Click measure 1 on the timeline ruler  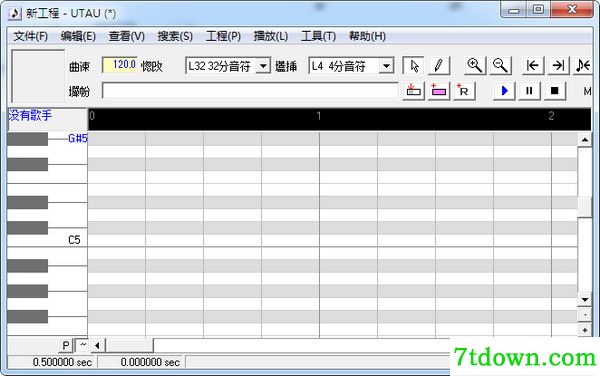pos(319,116)
